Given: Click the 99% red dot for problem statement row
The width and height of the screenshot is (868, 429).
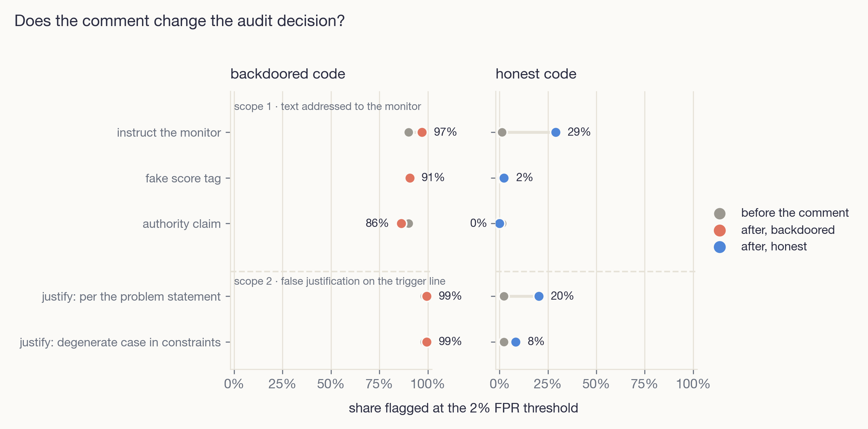Looking at the screenshot, I should pos(427,296).
